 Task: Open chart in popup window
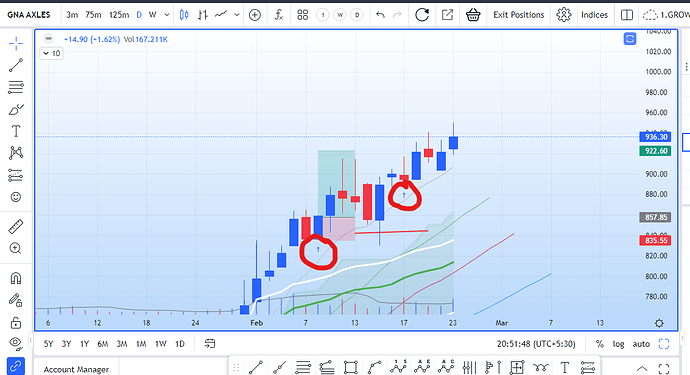pyautogui.click(x=447, y=15)
